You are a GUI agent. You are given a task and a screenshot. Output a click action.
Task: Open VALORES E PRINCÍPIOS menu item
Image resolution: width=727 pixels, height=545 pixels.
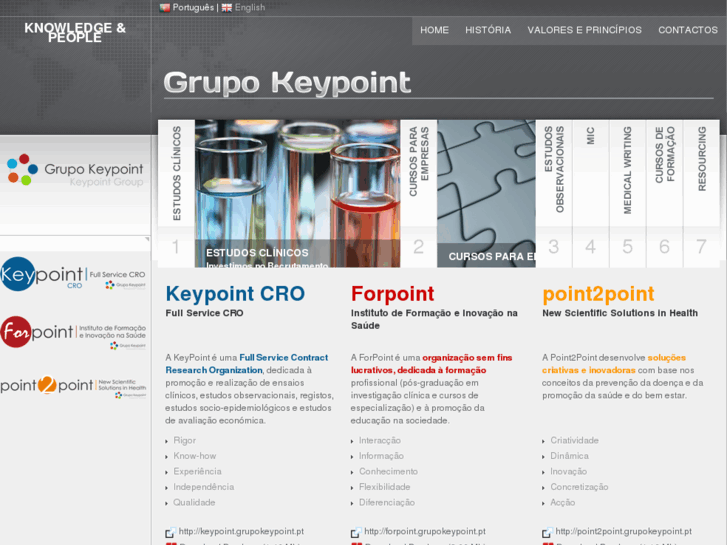[584, 30]
